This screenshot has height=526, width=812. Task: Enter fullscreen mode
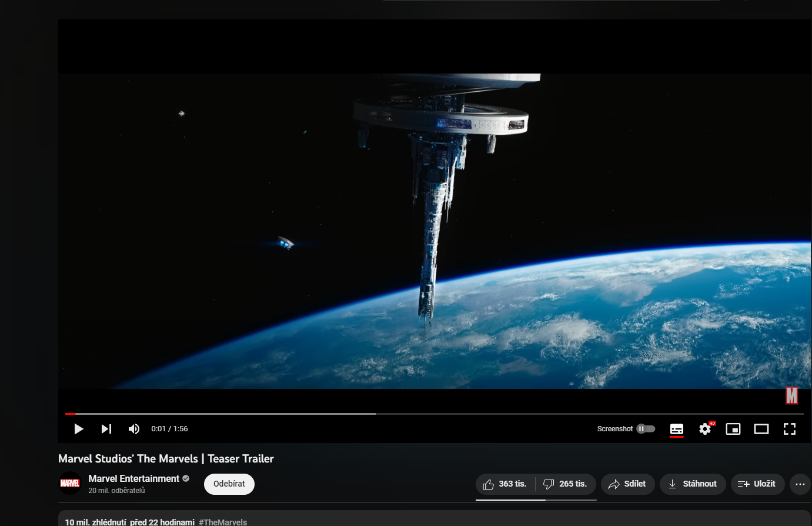tap(790, 429)
